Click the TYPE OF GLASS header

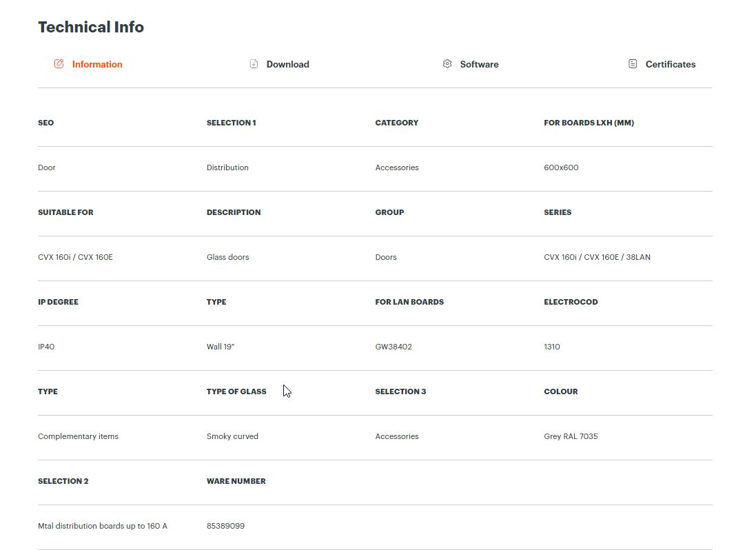click(236, 391)
